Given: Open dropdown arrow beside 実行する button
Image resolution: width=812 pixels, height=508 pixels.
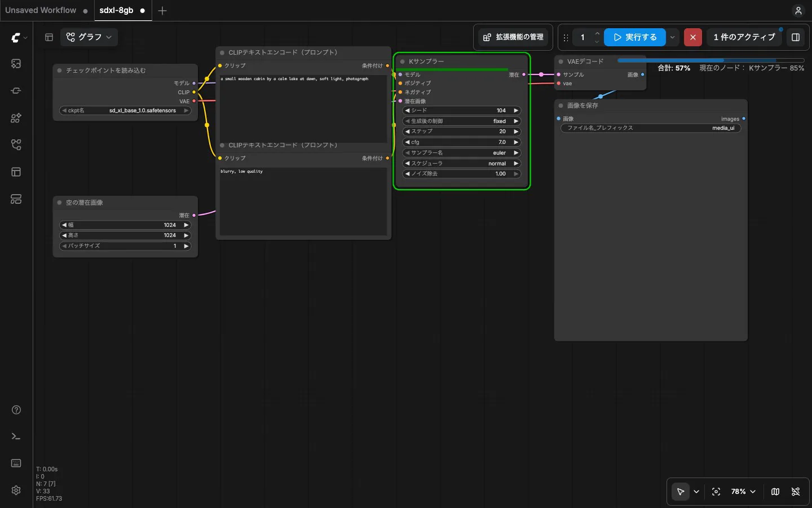Looking at the screenshot, I should [672, 37].
